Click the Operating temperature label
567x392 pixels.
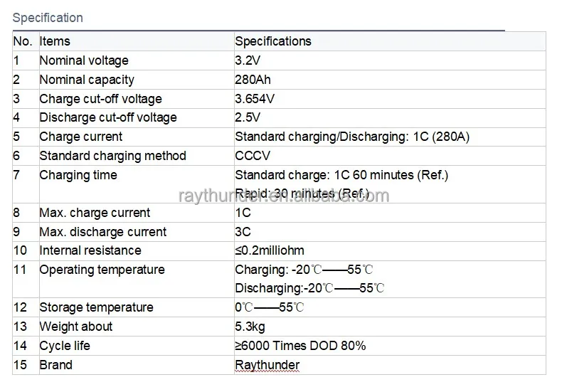102,270
